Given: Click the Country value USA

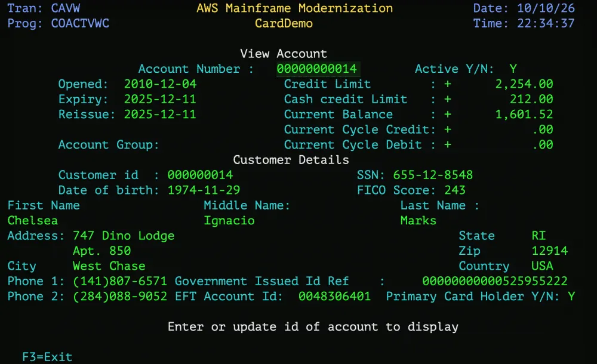Looking at the screenshot, I should click(x=542, y=266).
